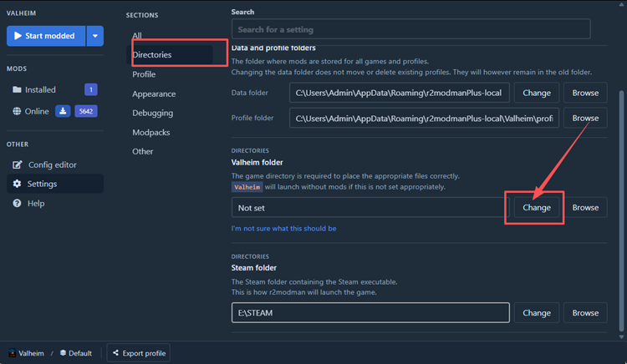Viewport: 627px width, 364px height.
Task: Select Settings in the sidebar
Action: pos(55,184)
